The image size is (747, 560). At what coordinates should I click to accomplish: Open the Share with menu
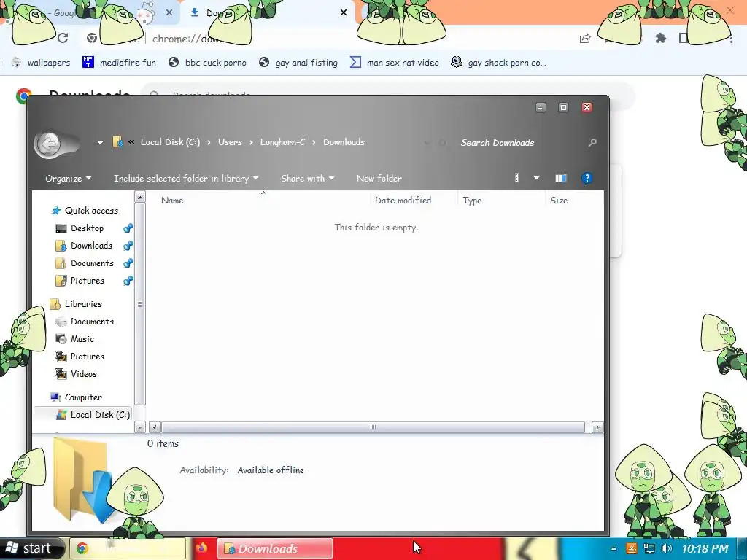click(307, 179)
